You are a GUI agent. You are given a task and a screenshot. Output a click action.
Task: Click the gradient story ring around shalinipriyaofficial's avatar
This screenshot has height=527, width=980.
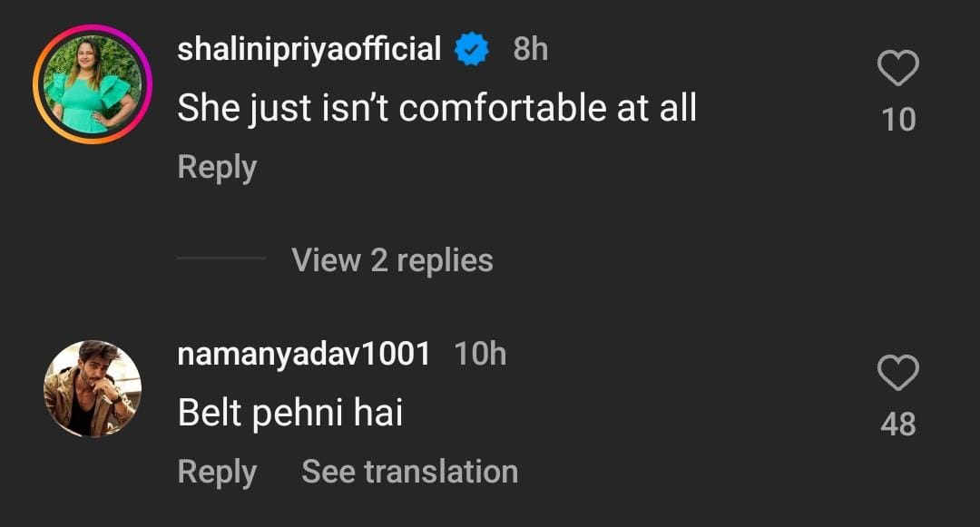(x=37, y=86)
